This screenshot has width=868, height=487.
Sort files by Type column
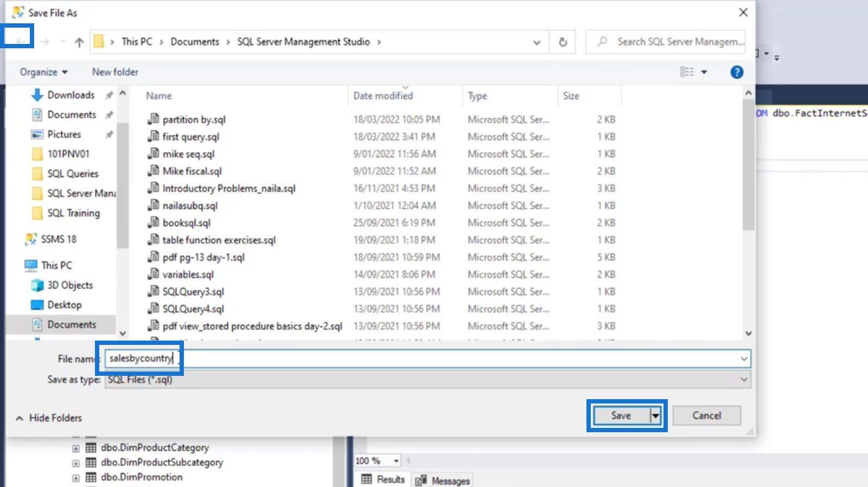pyautogui.click(x=477, y=96)
